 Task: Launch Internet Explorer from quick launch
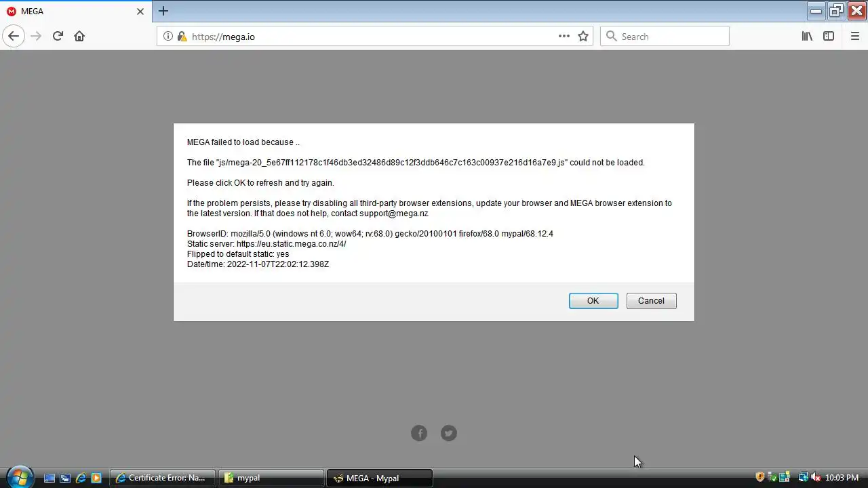coord(81,478)
